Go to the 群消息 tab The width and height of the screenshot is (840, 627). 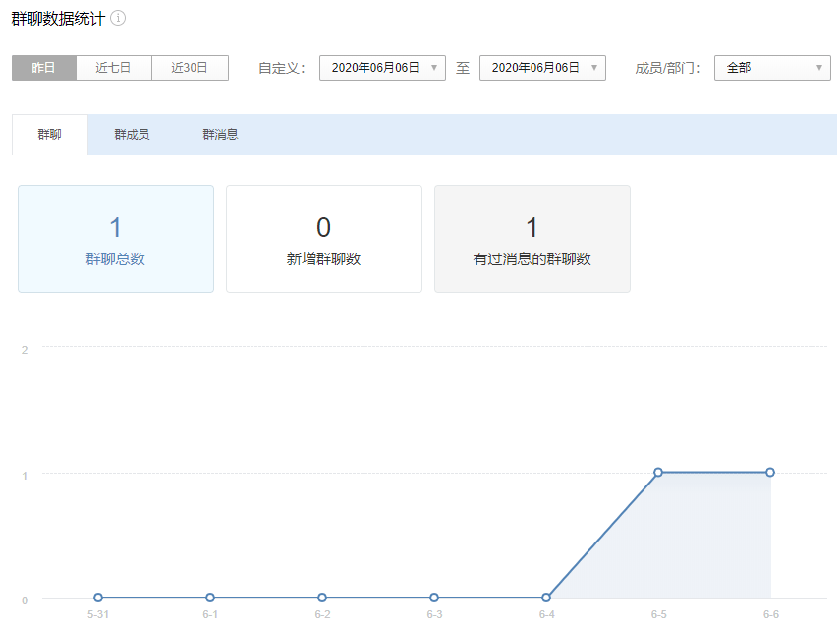coord(220,135)
